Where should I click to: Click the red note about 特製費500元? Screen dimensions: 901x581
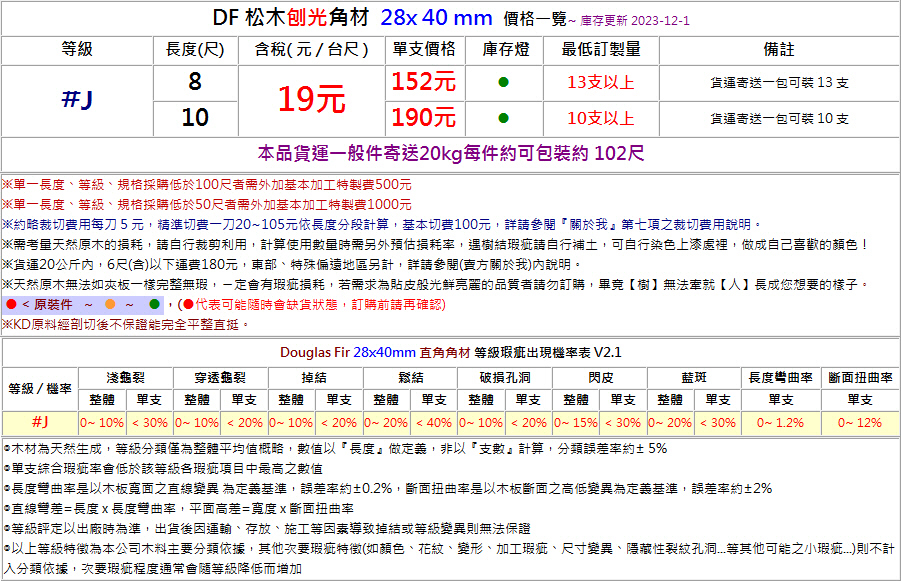pos(207,185)
